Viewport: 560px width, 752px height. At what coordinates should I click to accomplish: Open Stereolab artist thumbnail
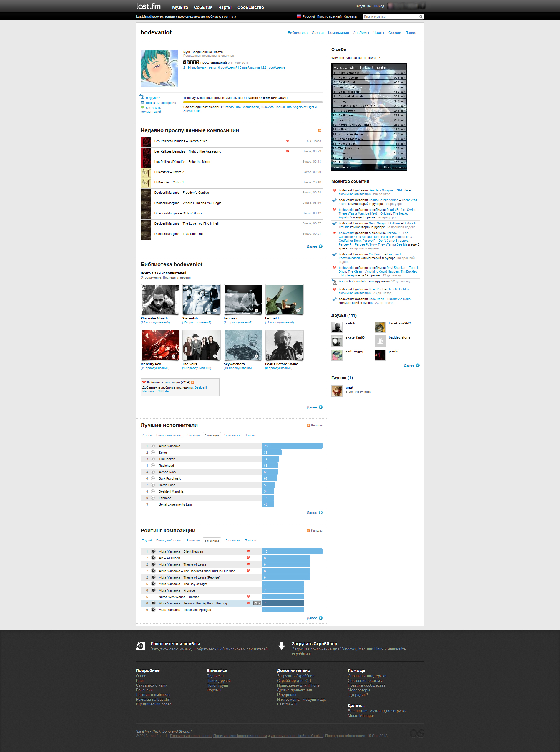(x=201, y=299)
